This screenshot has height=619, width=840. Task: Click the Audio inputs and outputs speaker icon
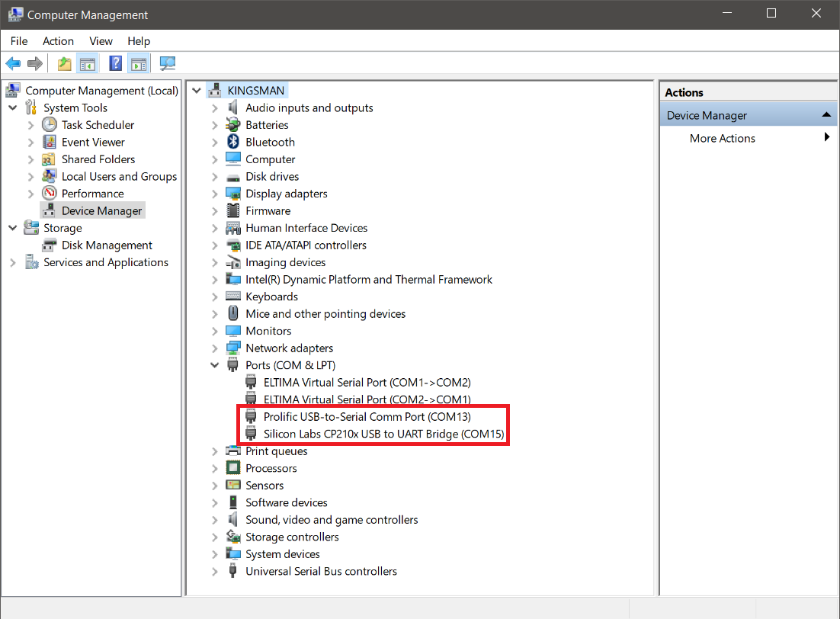coord(233,107)
